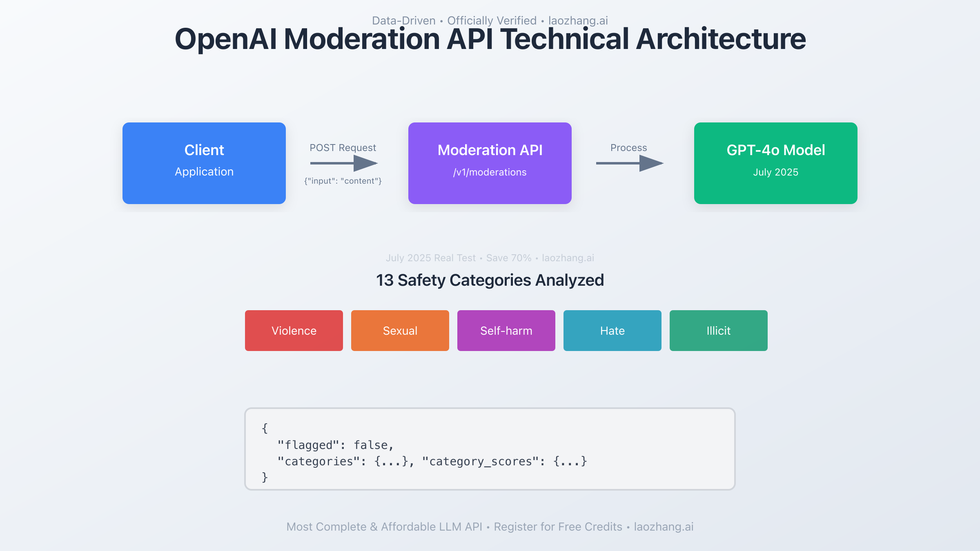Viewport: 980px width, 551px height.
Task: Select the green Illicit category tile
Action: tap(719, 331)
